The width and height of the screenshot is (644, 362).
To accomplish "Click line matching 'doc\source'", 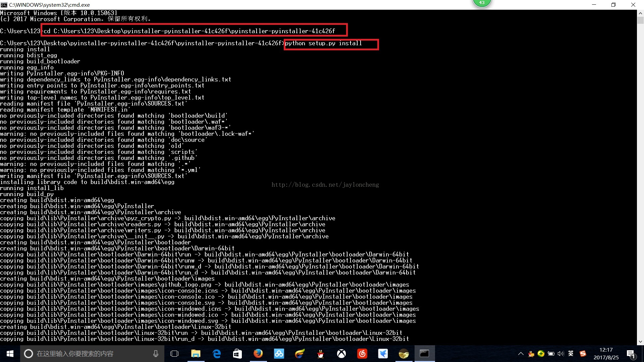I will (x=104, y=140).
